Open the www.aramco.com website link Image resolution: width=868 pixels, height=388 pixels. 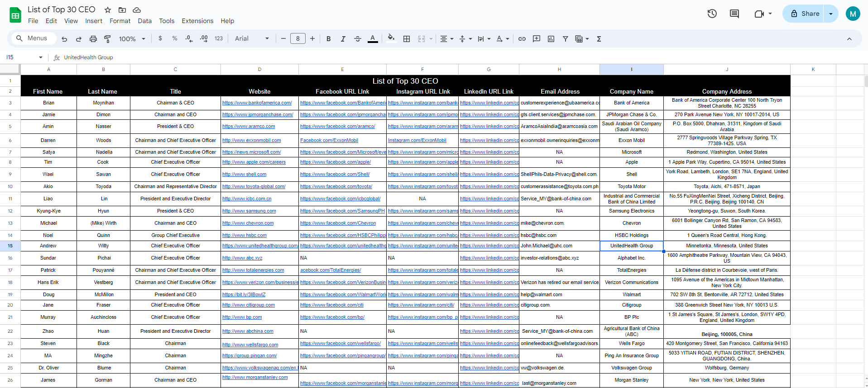(x=249, y=127)
